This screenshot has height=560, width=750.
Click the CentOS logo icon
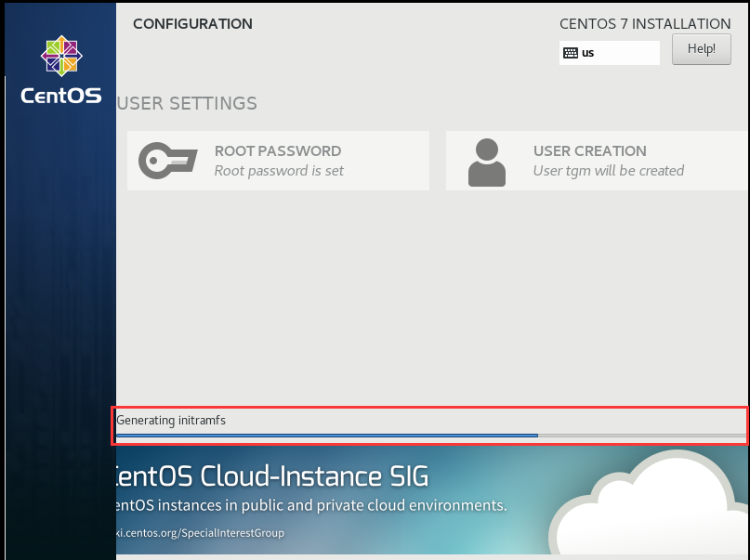[61, 56]
